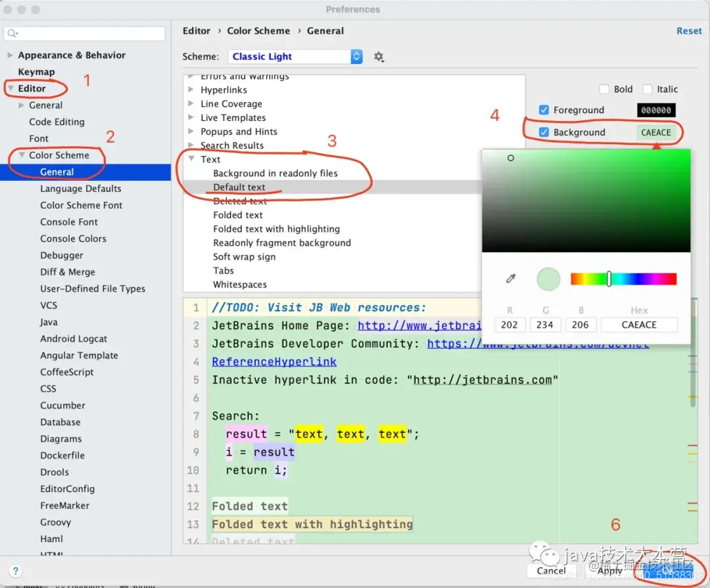Viewport: 710px width, 588px height.
Task: Click the preferences search field
Action: pyautogui.click(x=85, y=33)
